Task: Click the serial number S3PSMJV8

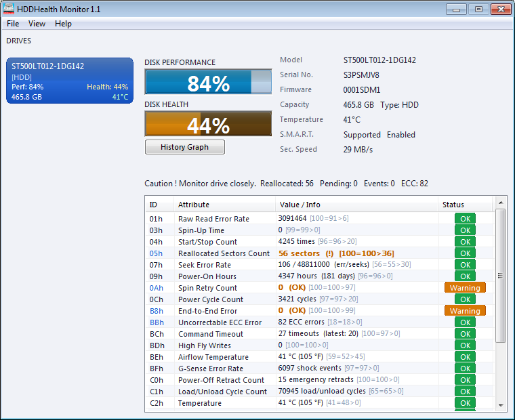Action: click(x=361, y=75)
